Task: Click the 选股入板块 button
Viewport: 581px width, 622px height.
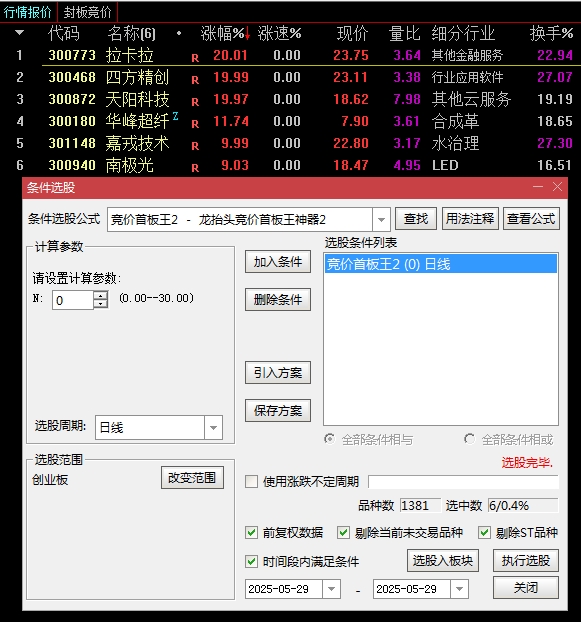Action: pyautogui.click(x=443, y=561)
